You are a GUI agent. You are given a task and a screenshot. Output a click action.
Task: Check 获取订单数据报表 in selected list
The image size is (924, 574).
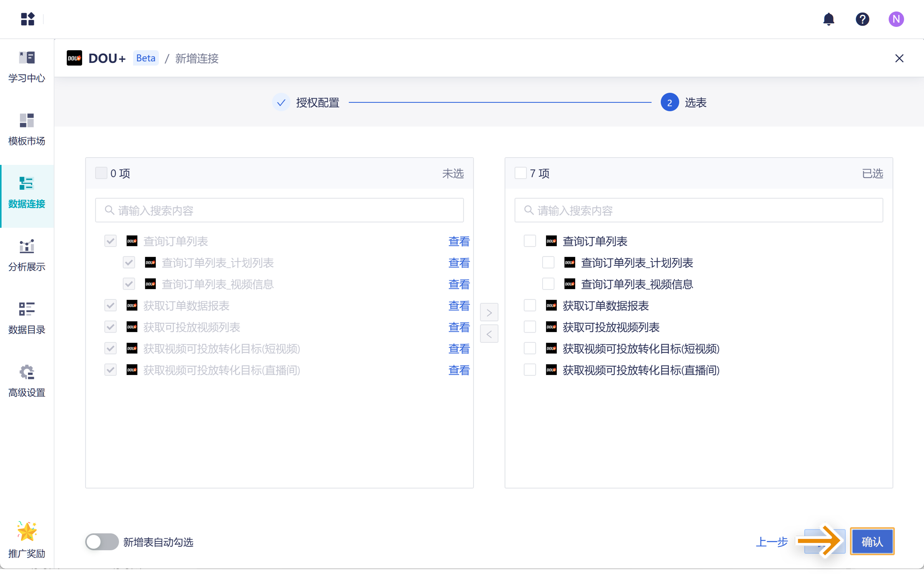[530, 306]
